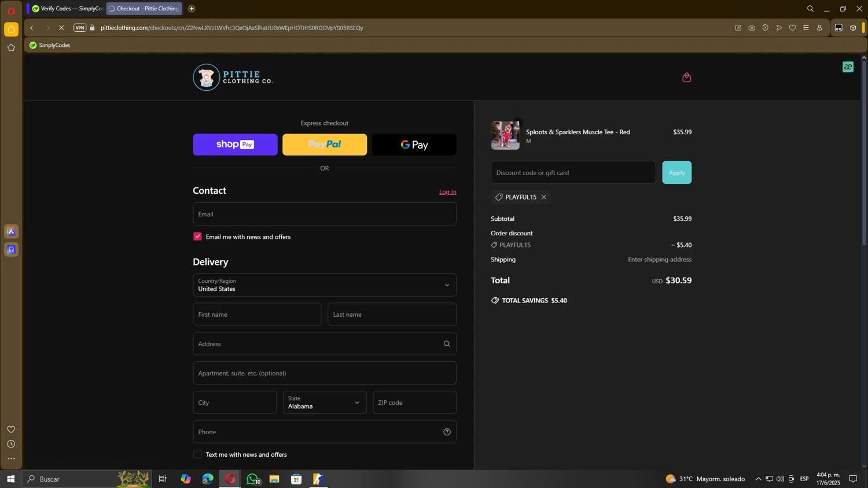This screenshot has height=488, width=868.
Task: Click the Pittie Clothing Co. logo
Action: click(233, 77)
